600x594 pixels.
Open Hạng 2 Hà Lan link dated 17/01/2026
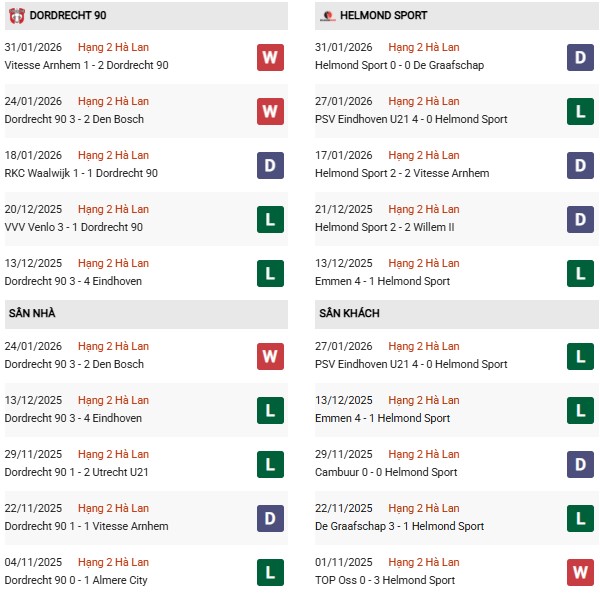[x=424, y=155]
